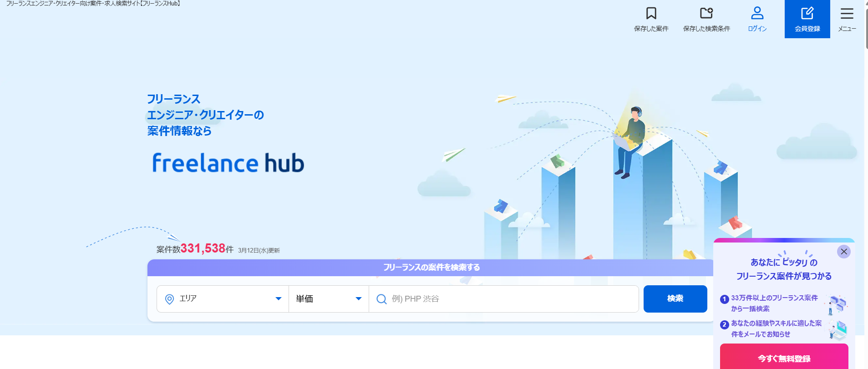The width and height of the screenshot is (868, 369).
Task: Click the 331,538 project count number
Action: [x=203, y=248]
